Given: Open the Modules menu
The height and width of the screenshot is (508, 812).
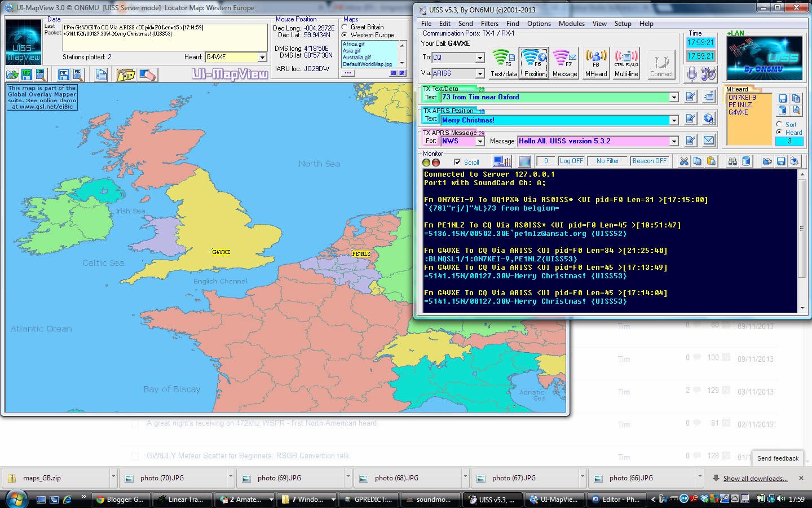Looking at the screenshot, I should click(571, 24).
